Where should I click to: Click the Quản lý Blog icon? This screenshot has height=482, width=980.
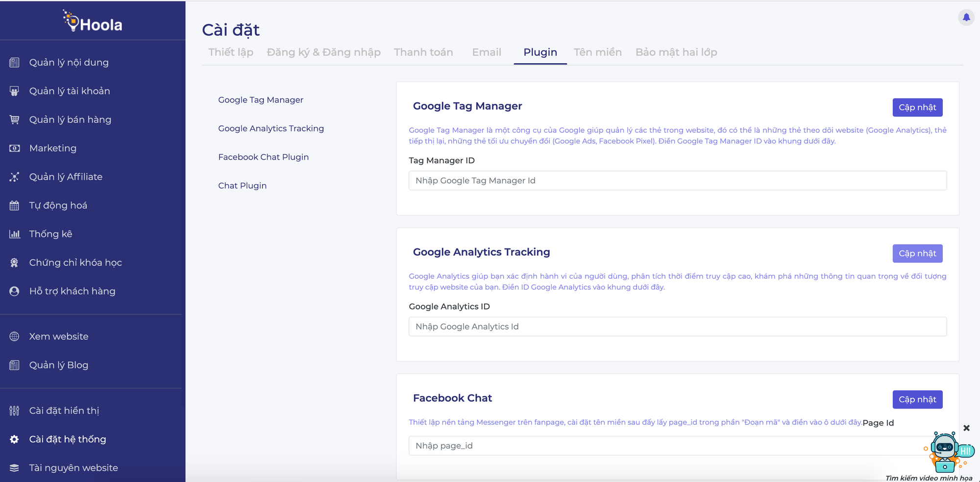[x=14, y=365]
